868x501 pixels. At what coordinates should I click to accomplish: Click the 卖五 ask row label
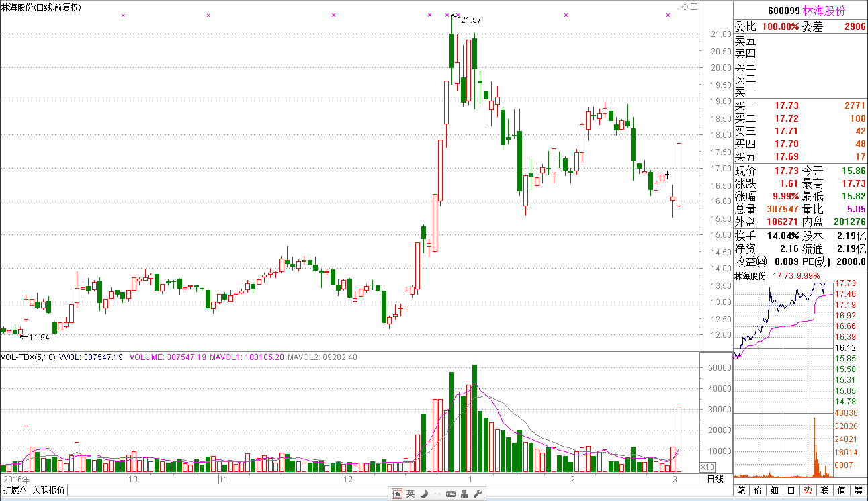point(746,40)
